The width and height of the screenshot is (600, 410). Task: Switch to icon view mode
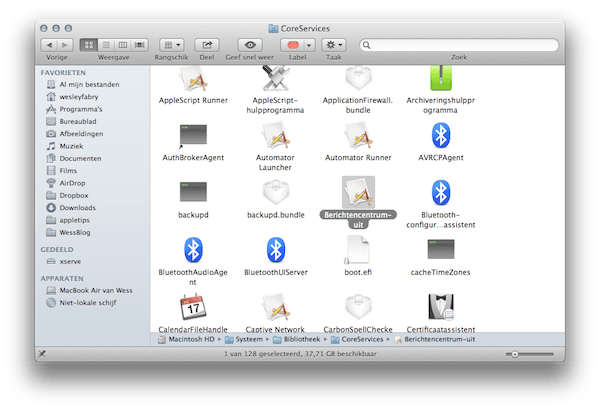pyautogui.click(x=89, y=45)
